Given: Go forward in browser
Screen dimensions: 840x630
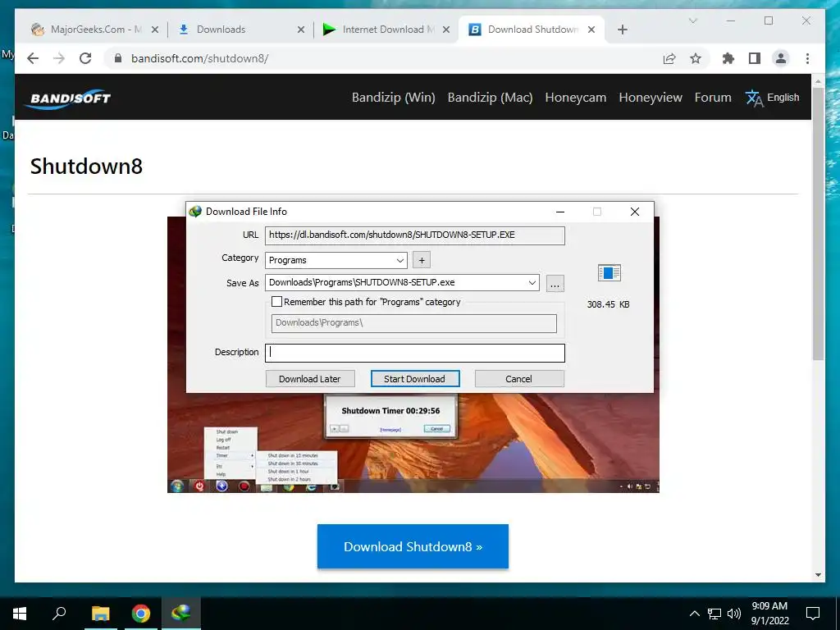Looking at the screenshot, I should point(59,58).
